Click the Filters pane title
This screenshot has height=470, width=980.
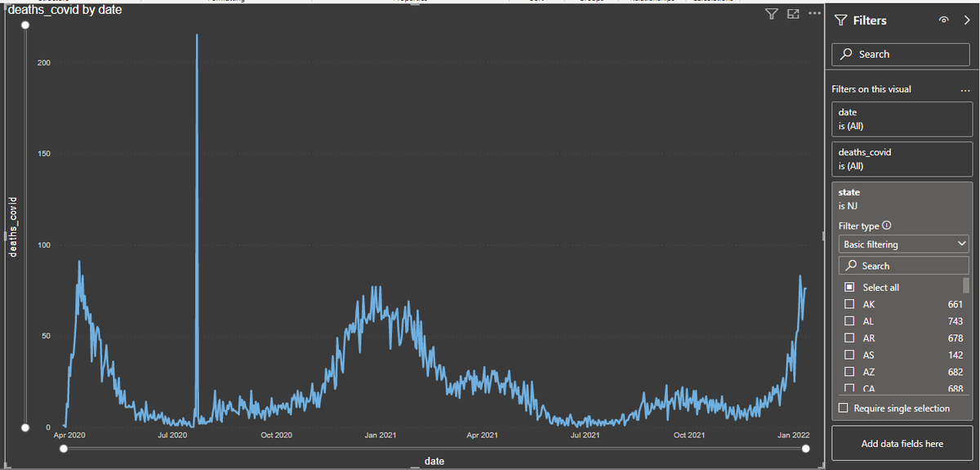870,20
